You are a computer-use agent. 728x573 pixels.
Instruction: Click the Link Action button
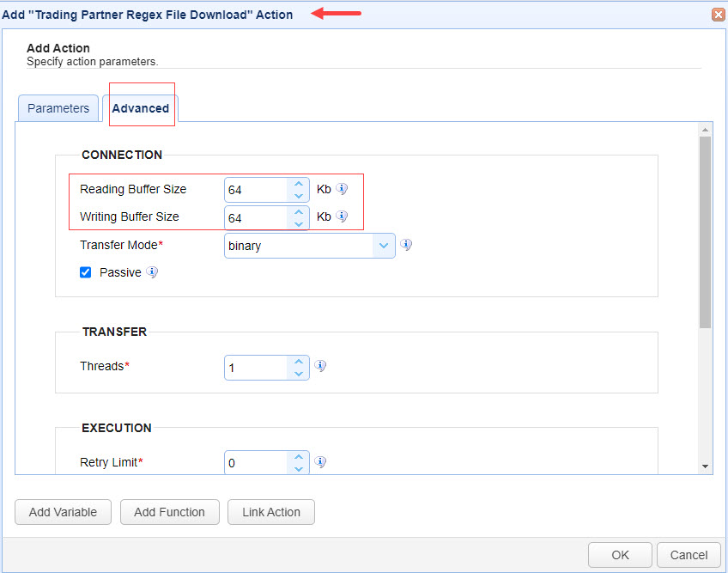(270, 512)
